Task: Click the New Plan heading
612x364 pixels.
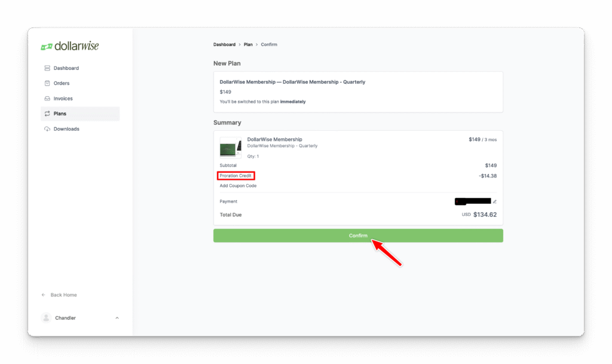Action: point(227,63)
